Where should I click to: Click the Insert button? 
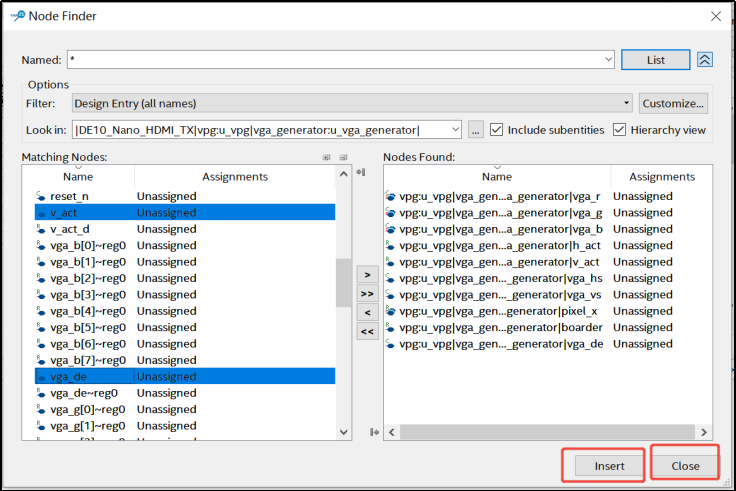click(x=609, y=466)
